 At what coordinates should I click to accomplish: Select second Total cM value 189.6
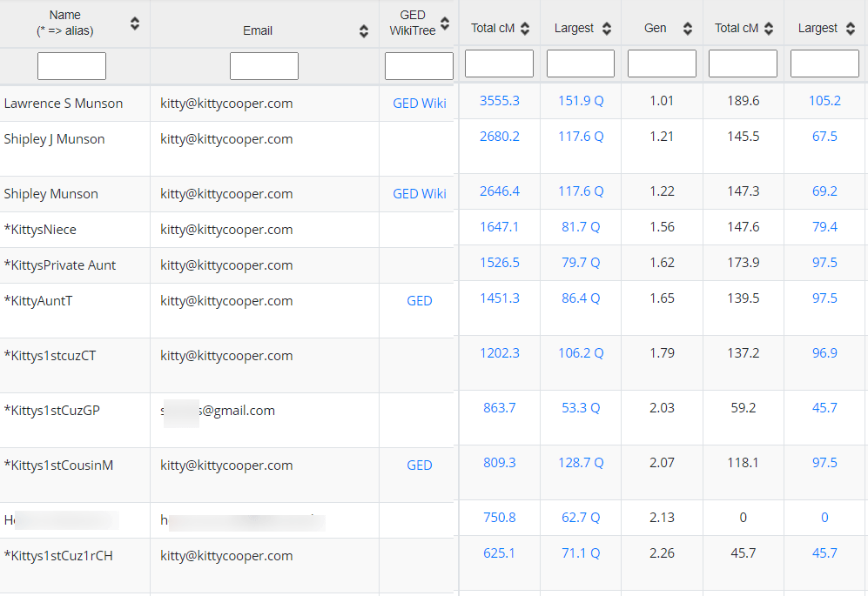point(743,101)
